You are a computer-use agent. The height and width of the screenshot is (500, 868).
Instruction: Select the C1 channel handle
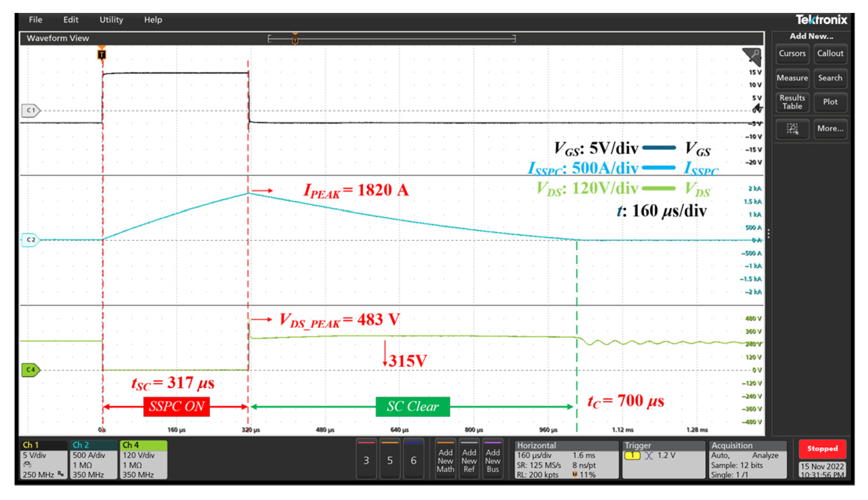pyautogui.click(x=31, y=111)
